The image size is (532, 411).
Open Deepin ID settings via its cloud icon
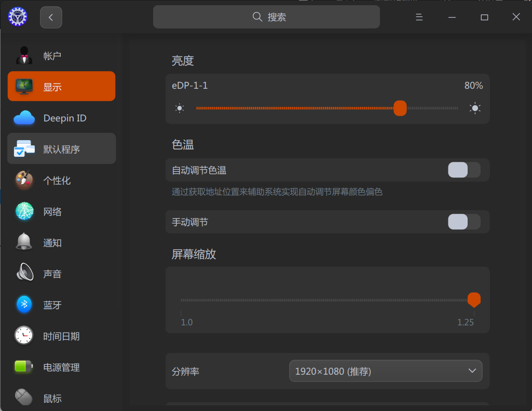[23, 118]
